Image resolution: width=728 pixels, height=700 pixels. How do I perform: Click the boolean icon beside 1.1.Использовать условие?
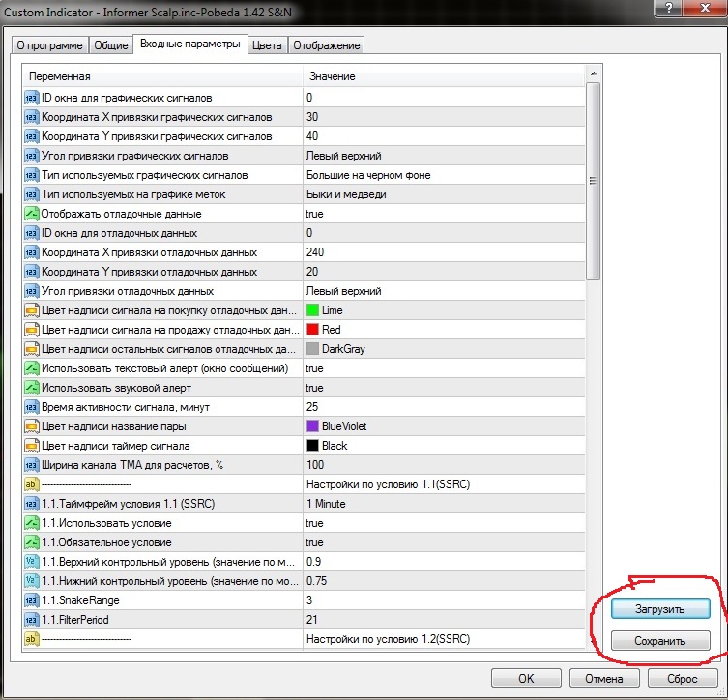31,524
